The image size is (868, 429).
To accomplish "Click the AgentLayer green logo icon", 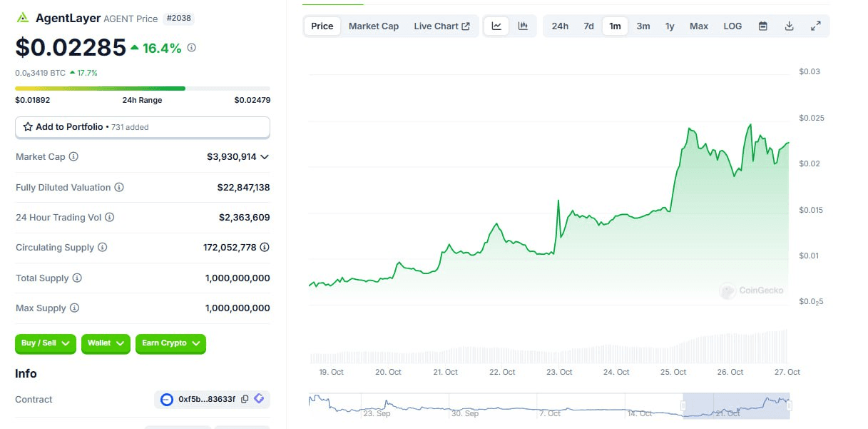I will click(23, 18).
